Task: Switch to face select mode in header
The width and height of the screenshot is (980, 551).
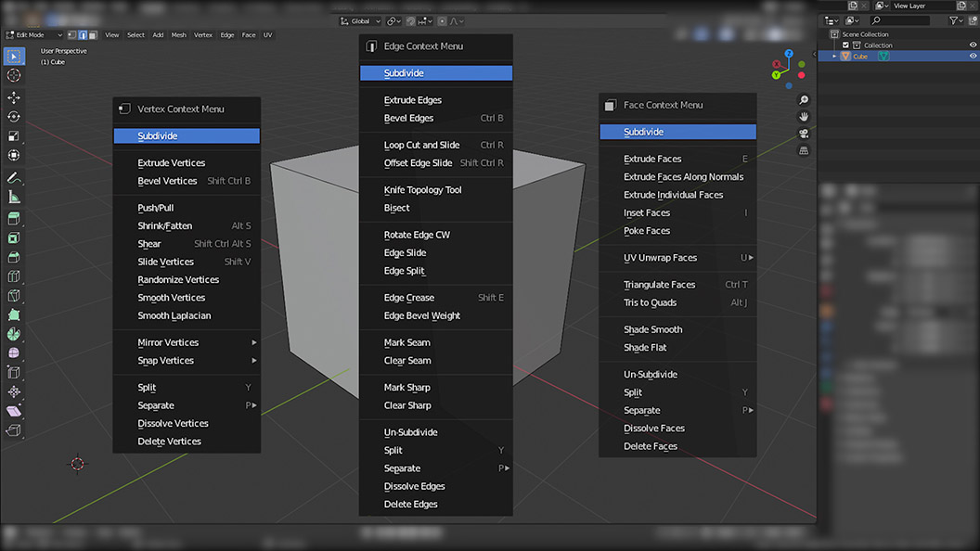Action: [92, 34]
